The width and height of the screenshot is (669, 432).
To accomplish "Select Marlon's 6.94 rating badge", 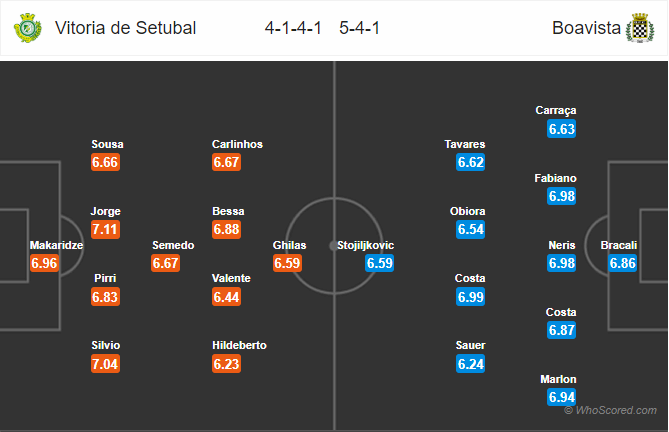I will (x=562, y=397).
